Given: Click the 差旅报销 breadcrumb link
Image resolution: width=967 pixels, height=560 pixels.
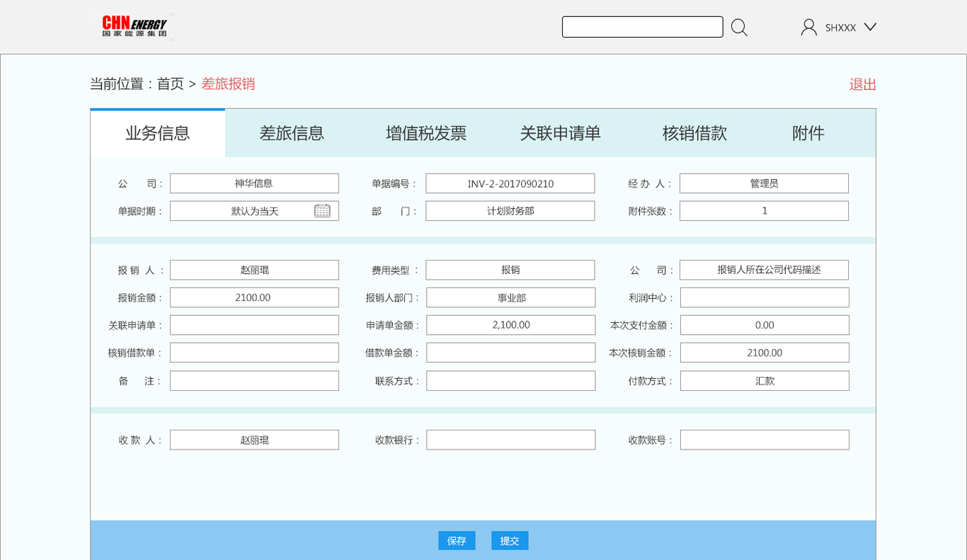Looking at the screenshot, I should (x=228, y=84).
